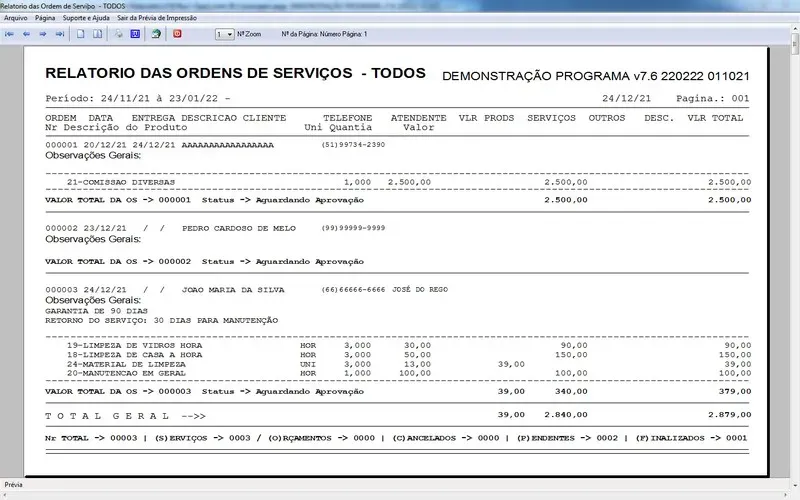The image size is (800, 500).
Task: Open the Suporte e Ajuda menu
Action: (86, 18)
